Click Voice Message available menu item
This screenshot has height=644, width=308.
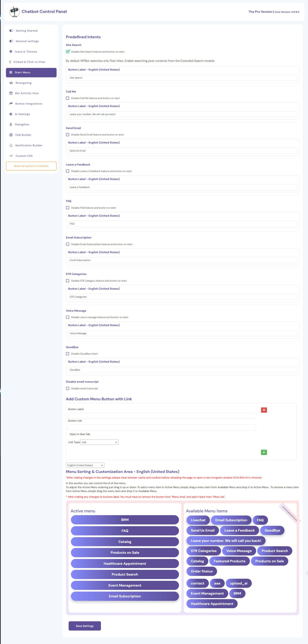[239, 551]
